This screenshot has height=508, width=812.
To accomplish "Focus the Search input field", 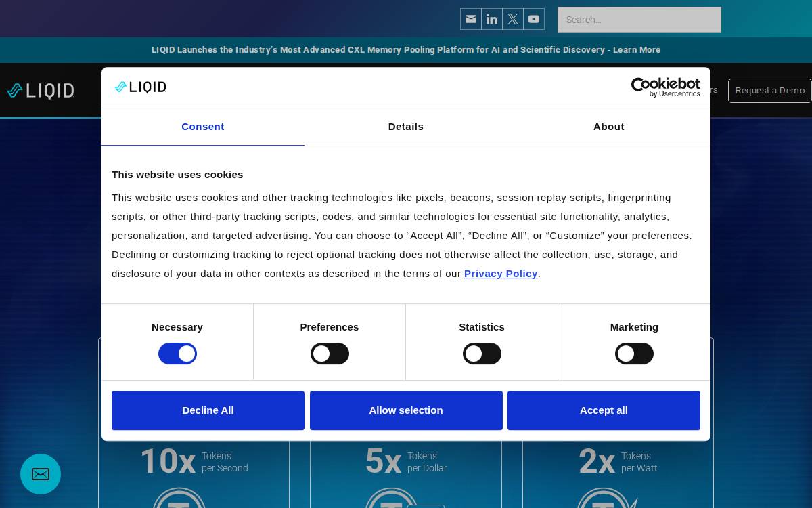I will pyautogui.click(x=639, y=20).
